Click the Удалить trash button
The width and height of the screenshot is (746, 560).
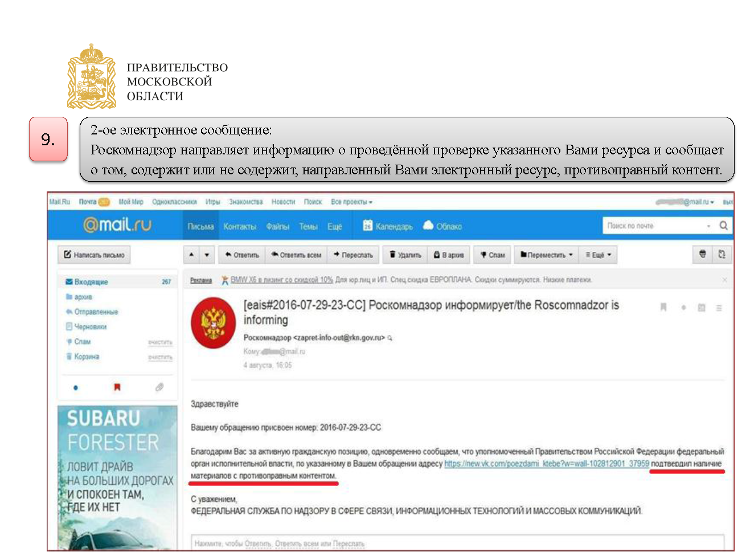405,255
